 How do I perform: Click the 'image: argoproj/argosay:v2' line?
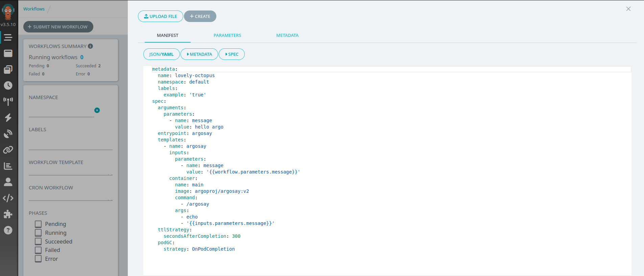(212, 191)
